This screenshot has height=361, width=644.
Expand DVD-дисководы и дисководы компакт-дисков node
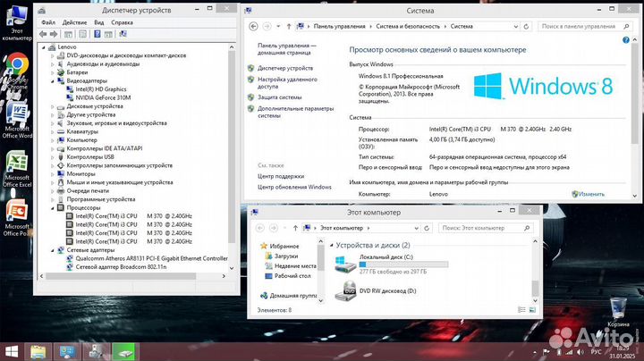53,55
